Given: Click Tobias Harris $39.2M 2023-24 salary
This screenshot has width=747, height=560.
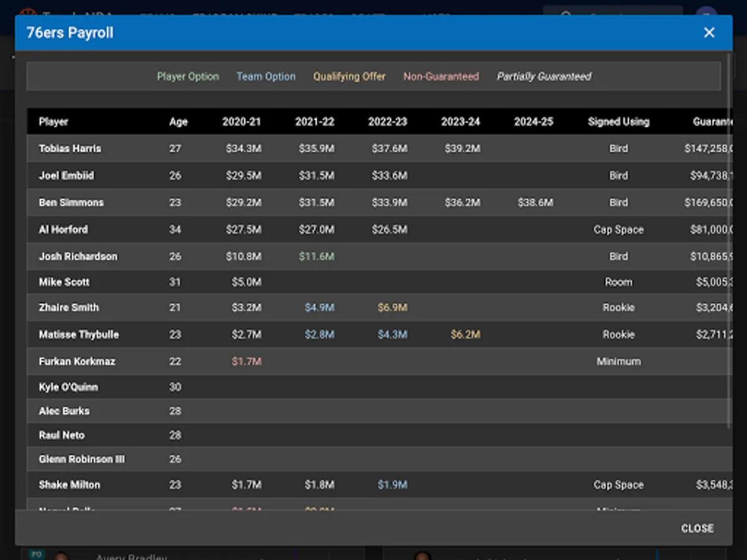Looking at the screenshot, I should pyautogui.click(x=463, y=149).
